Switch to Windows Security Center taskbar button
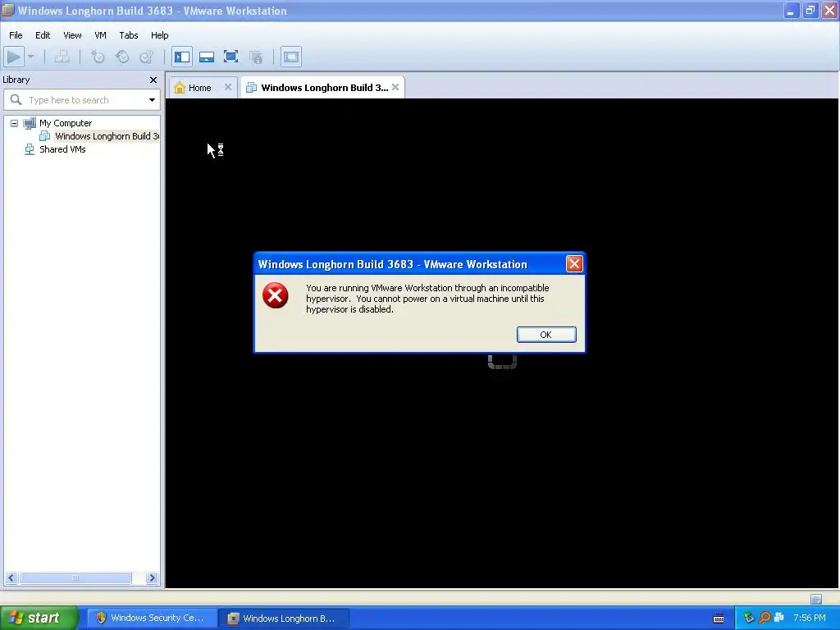Screen dimensions: 840x630 pyautogui.click(x=151, y=619)
